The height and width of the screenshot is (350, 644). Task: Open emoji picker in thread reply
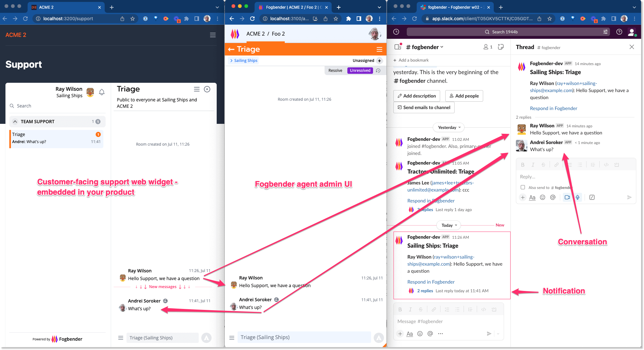[x=543, y=197]
